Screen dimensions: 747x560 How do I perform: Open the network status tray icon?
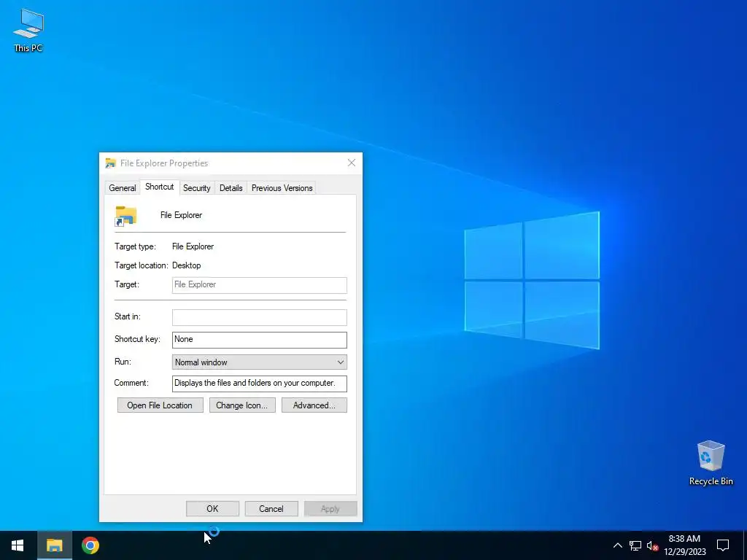coord(635,545)
